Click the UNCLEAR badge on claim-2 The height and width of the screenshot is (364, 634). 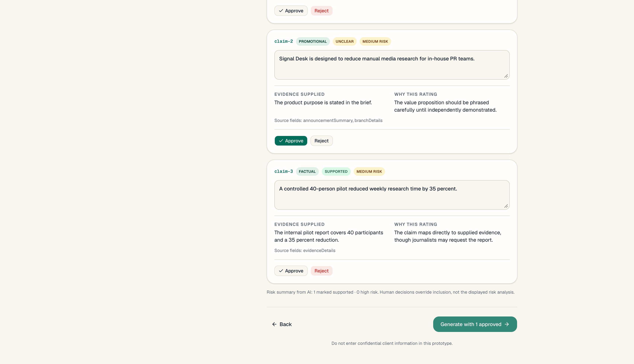344,41
